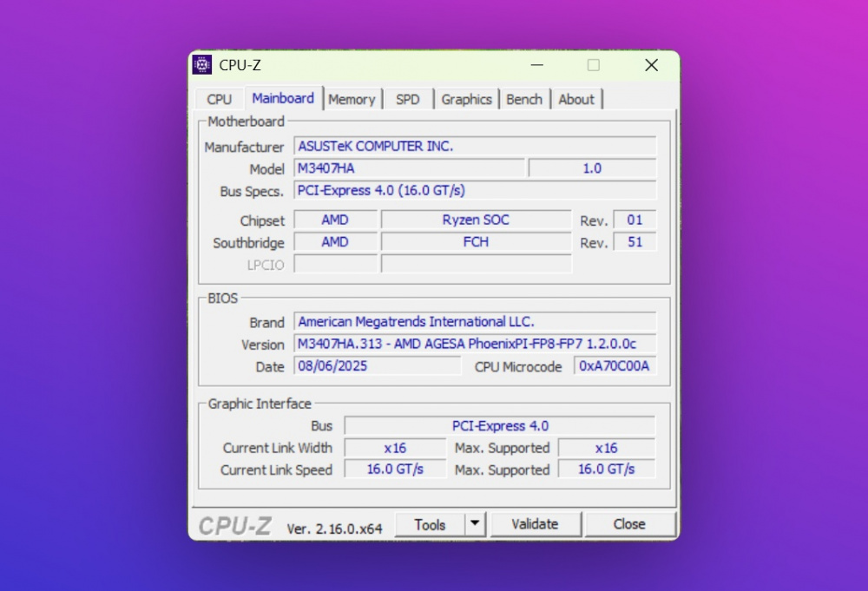Click Max. Supported link speed 16.0 GT/s value
The width and height of the screenshot is (868, 591).
click(x=607, y=470)
